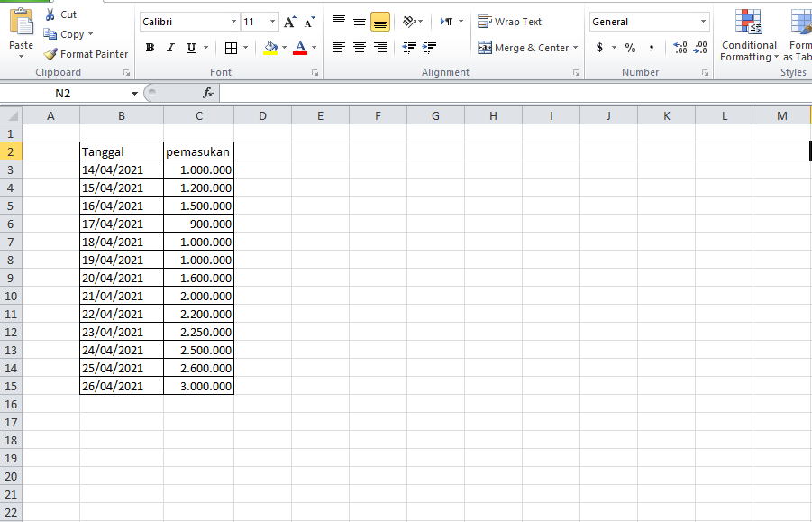The width and height of the screenshot is (812, 522).
Task: Click the Copy icon
Action: (x=50, y=34)
